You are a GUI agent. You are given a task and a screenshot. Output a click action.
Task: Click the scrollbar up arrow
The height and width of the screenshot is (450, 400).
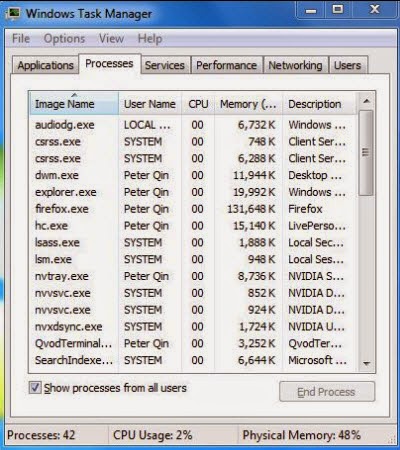coord(366,101)
